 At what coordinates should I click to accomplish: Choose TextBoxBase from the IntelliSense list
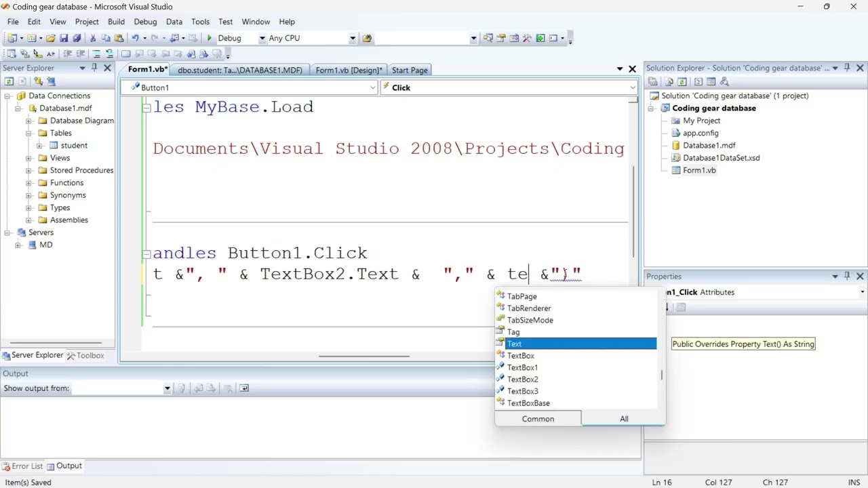click(x=528, y=403)
